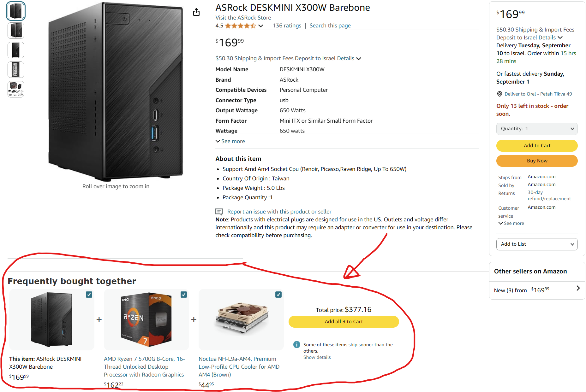Uncheck the AMD Ryzen 7 5700G checkbox

click(x=184, y=295)
